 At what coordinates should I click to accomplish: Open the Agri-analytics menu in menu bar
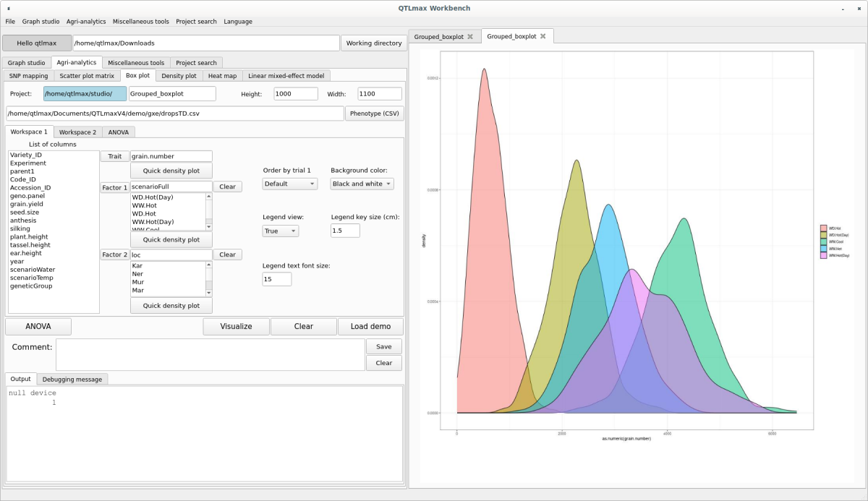tap(87, 22)
